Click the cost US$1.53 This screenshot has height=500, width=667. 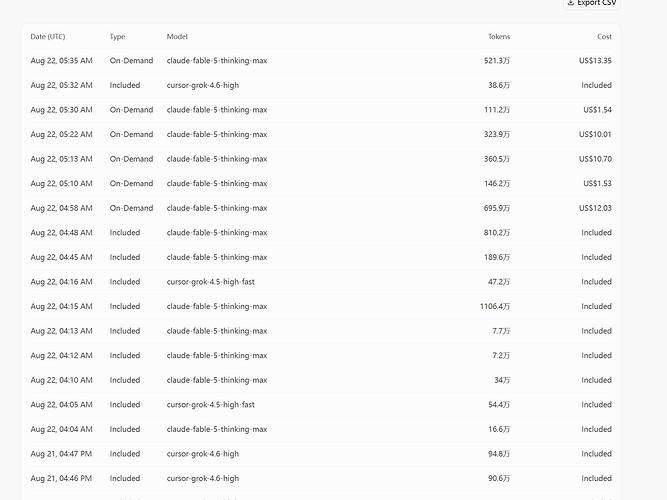click(x=597, y=184)
